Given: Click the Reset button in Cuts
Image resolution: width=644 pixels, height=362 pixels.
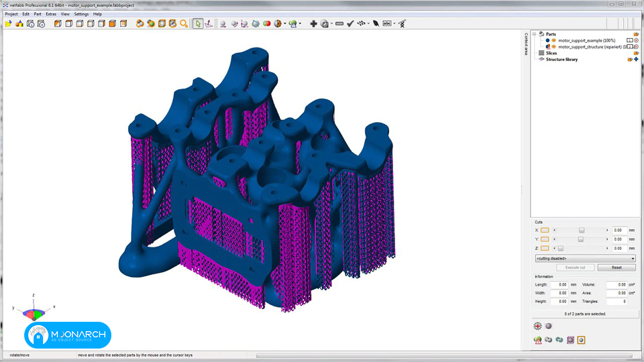Looking at the screenshot, I should click(616, 267).
